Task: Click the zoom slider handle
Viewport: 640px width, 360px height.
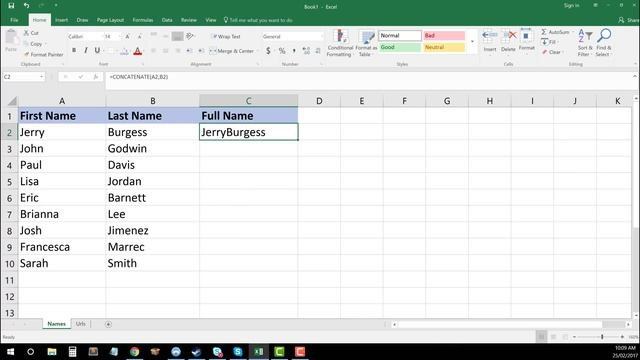Action: pos(602,337)
